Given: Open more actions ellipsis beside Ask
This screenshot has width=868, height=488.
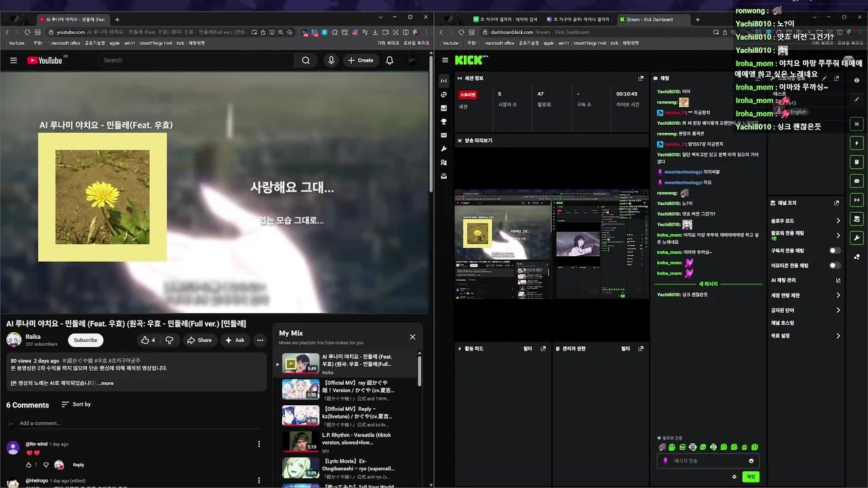Looking at the screenshot, I should coord(260,340).
